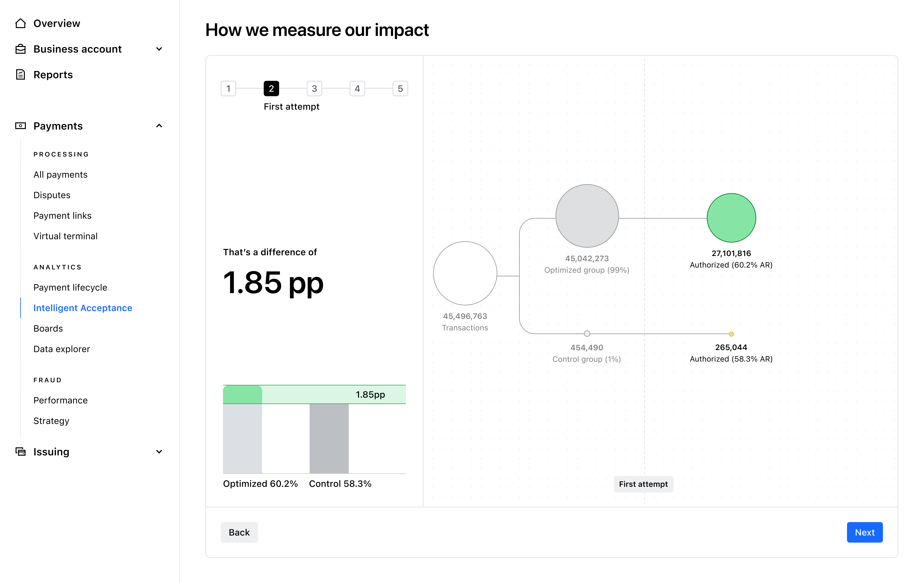
Task: Click the Issuing cards icon
Action: (20, 452)
